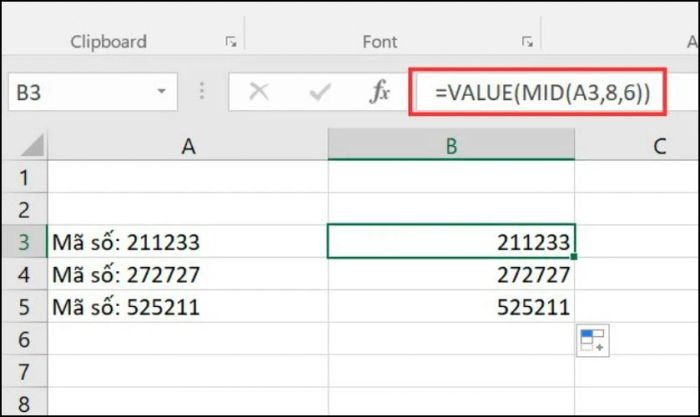
Task: Click the Font group label
Action: [379, 42]
